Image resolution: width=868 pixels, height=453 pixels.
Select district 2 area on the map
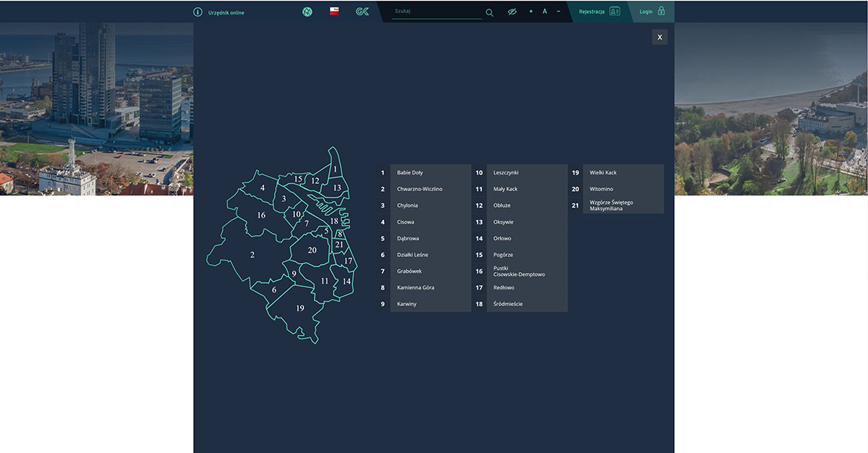[252, 255]
